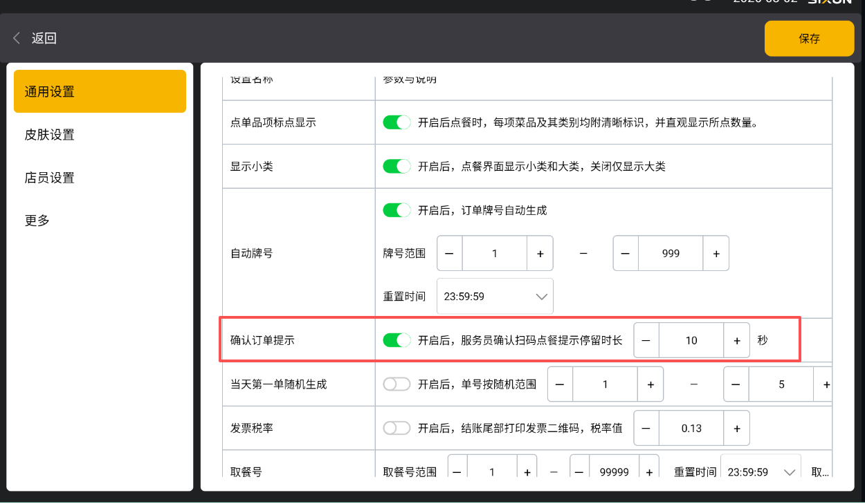The width and height of the screenshot is (865, 504).
Task: Click the 发票税率 0.13 value field
Action: click(691, 428)
